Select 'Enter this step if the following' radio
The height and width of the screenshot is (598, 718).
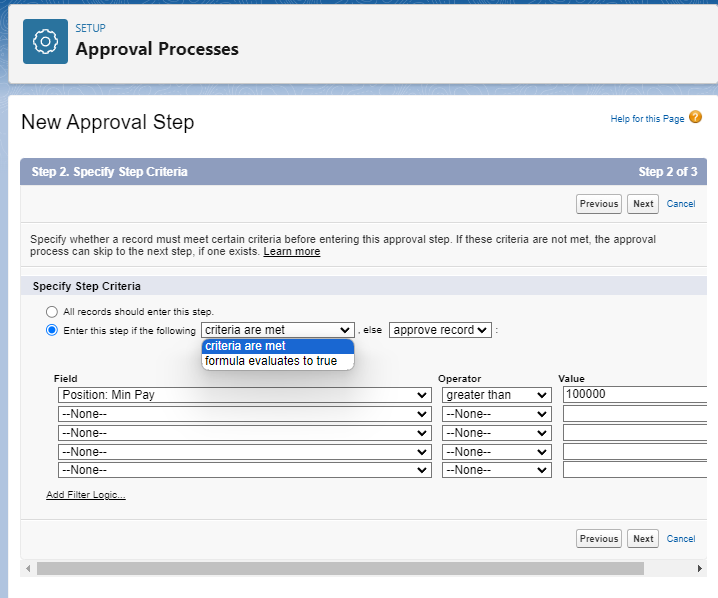[52, 330]
